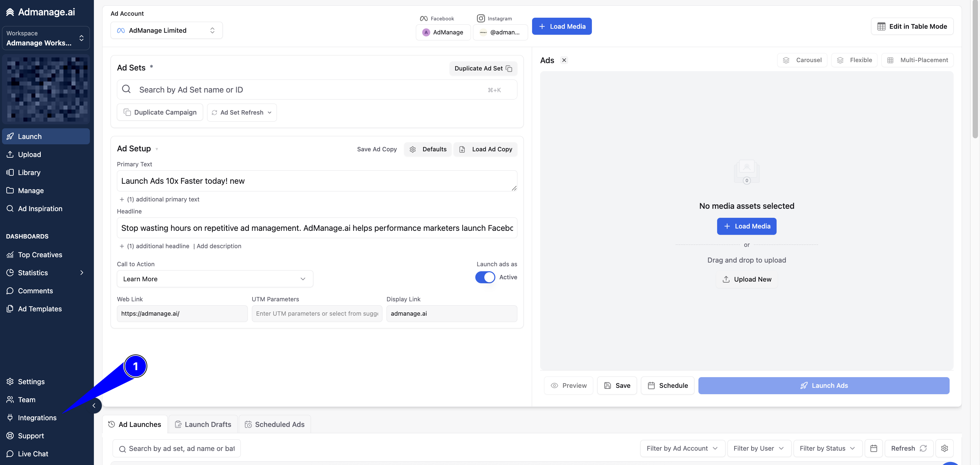Close the Ads panel with the X icon
The height and width of the screenshot is (465, 980).
(564, 60)
